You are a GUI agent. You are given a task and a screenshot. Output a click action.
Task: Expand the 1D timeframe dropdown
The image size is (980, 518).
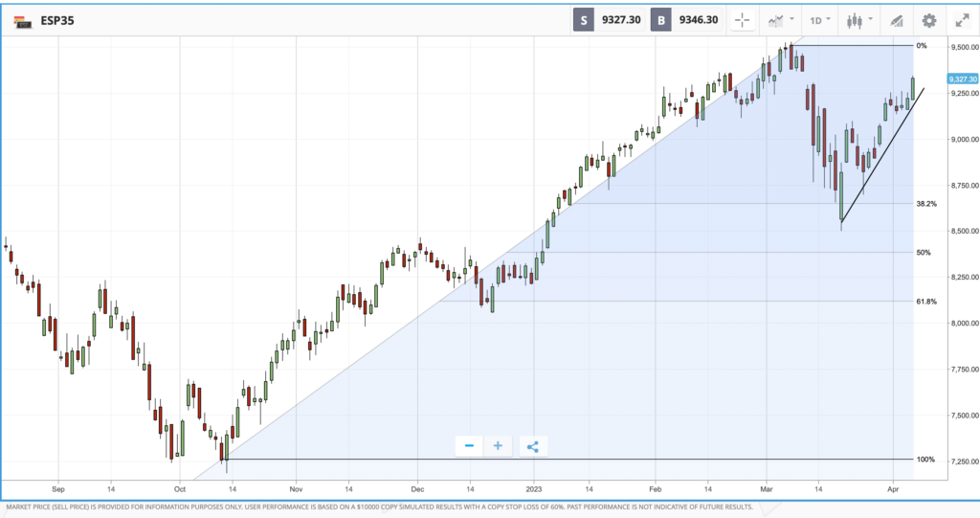coord(820,20)
